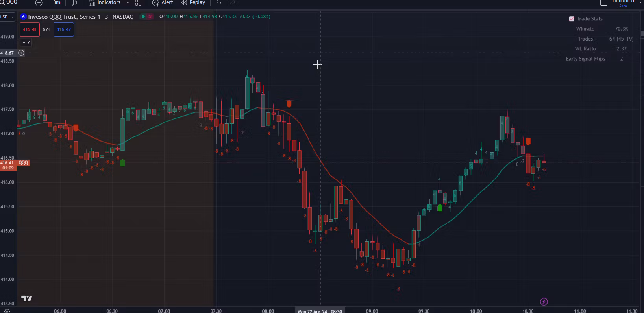Create a new Alert
The width and height of the screenshot is (644, 313).
tap(163, 2)
